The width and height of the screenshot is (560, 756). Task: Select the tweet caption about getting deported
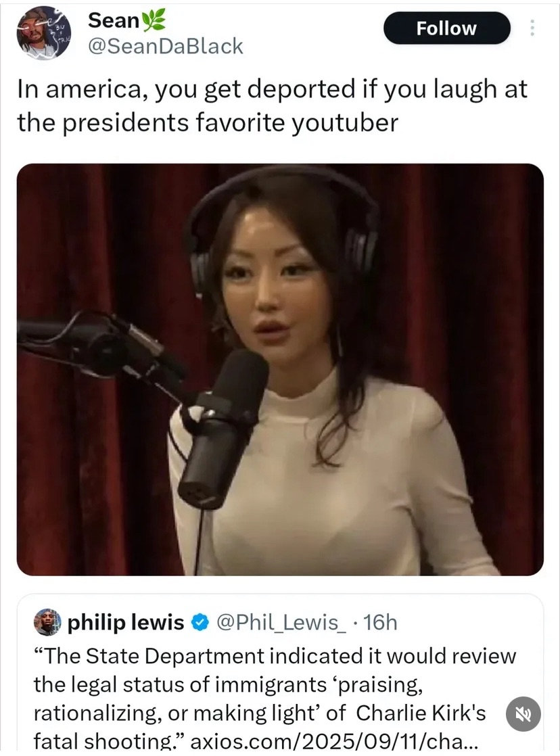coord(272,105)
